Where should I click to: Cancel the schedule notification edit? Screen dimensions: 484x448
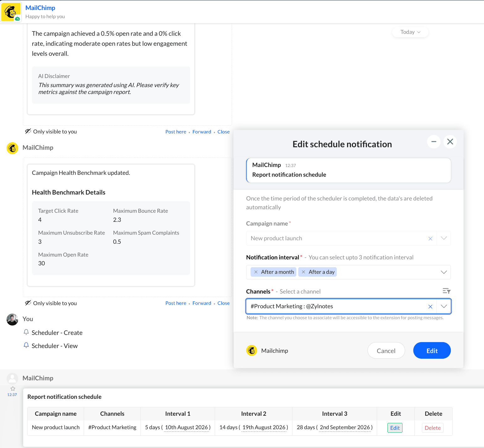tap(386, 351)
